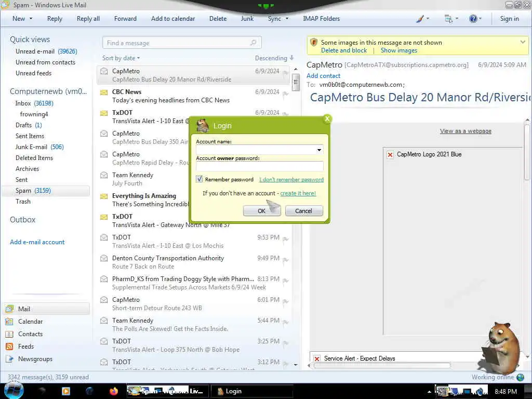Click the Windows Start orb
The width and height of the screenshot is (532, 399).
tap(14, 391)
